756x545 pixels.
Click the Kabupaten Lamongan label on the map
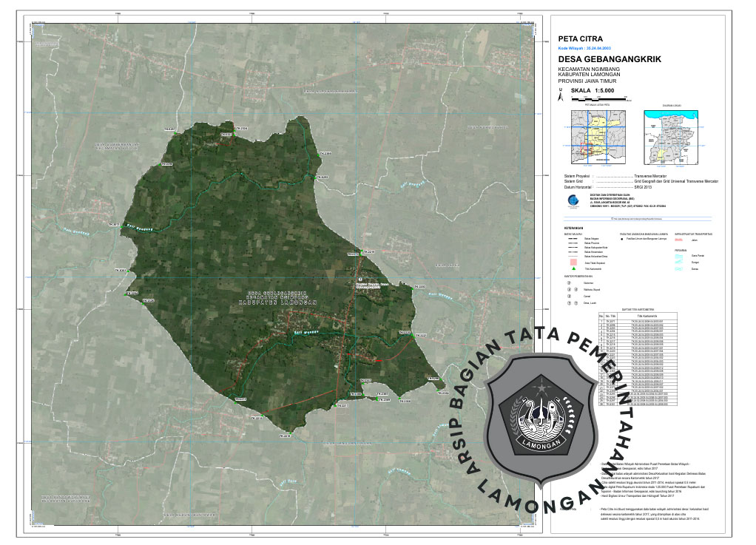(277, 303)
